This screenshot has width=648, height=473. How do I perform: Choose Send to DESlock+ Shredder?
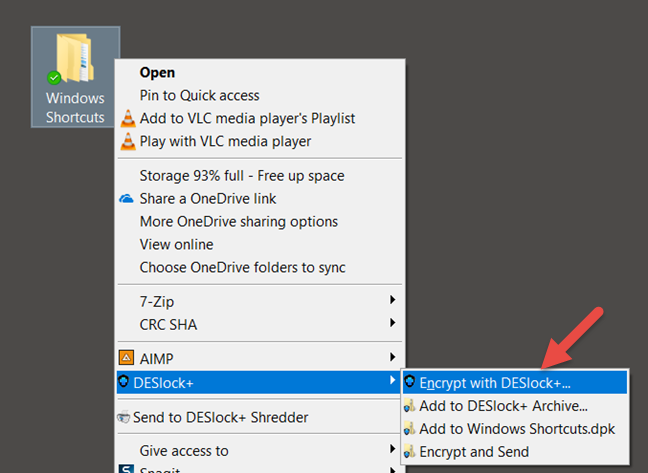(x=260, y=417)
